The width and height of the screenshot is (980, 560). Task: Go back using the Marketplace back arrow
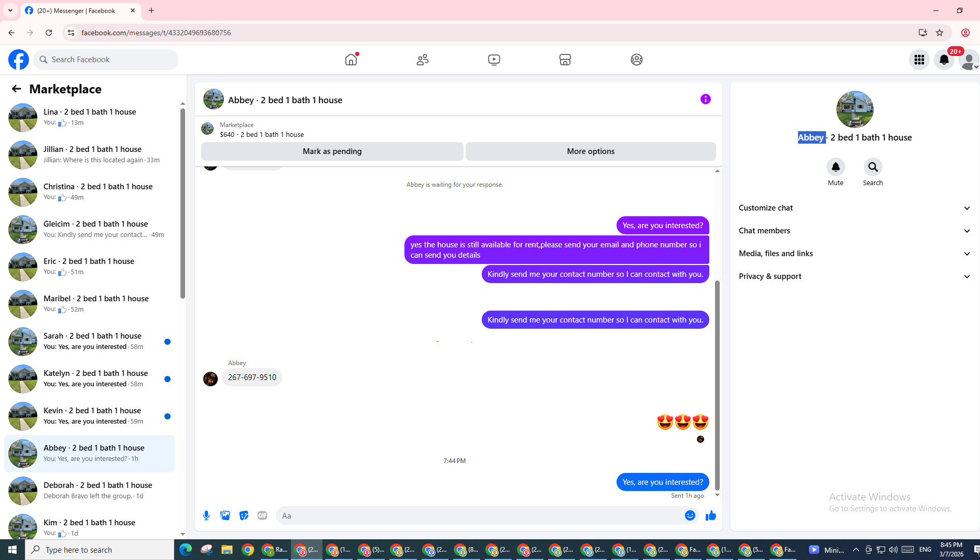pyautogui.click(x=17, y=89)
